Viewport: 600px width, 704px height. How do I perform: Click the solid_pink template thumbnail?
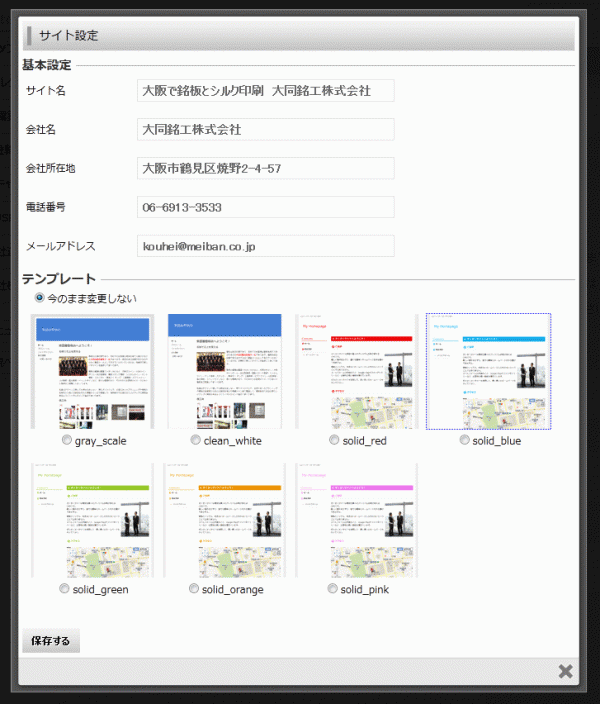[357, 520]
